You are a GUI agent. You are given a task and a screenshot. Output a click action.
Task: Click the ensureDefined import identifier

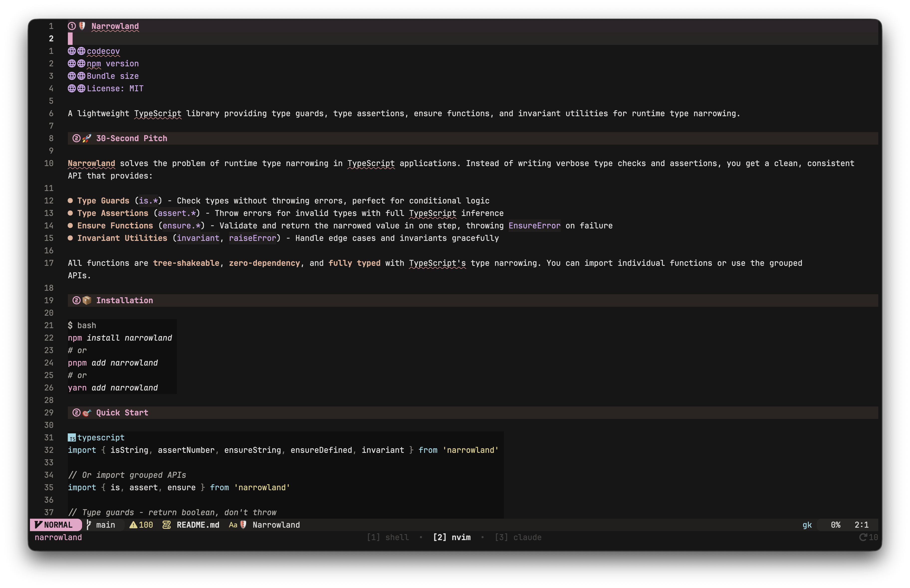tap(321, 450)
